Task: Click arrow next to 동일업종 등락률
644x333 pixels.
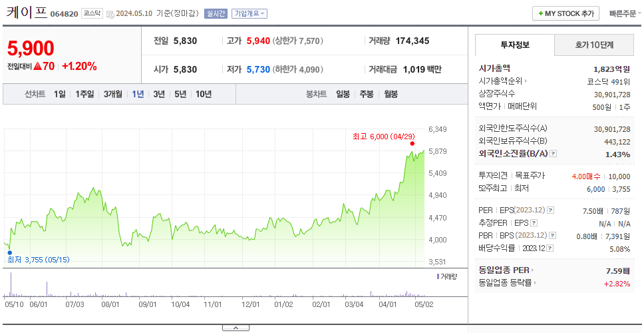Action: (536, 283)
